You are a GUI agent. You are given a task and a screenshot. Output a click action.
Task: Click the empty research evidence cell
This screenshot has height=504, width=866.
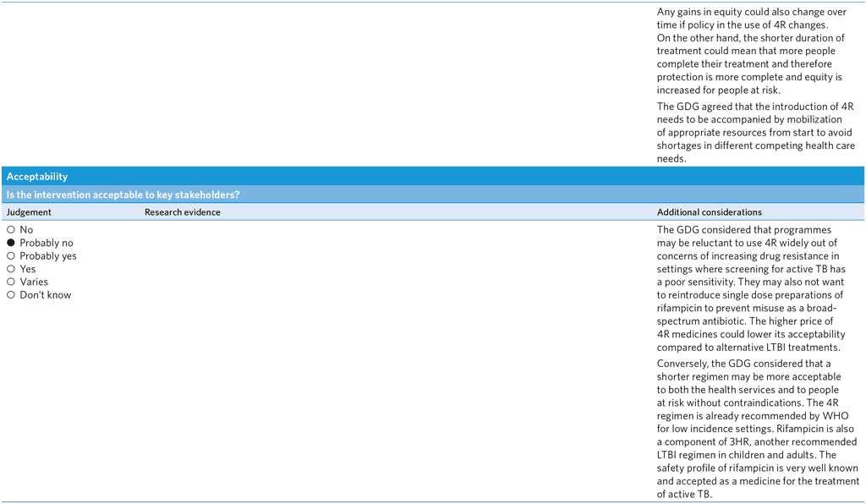point(397,355)
